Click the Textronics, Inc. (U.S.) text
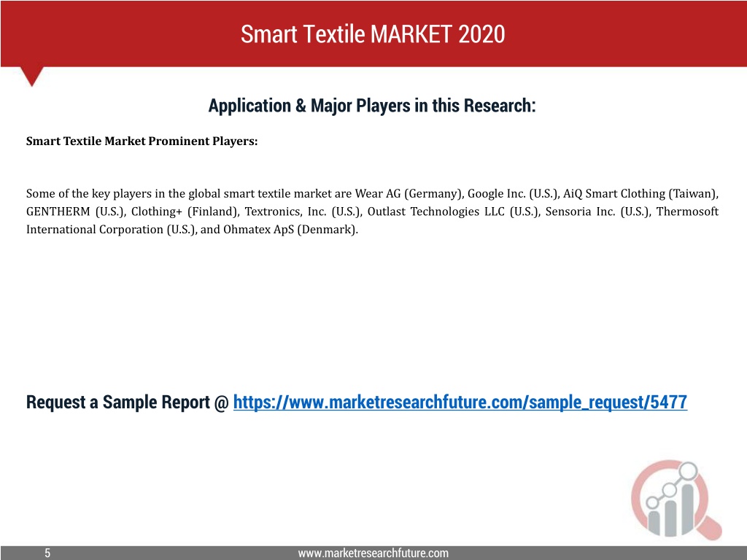This screenshot has width=747, height=560. pos(303,211)
